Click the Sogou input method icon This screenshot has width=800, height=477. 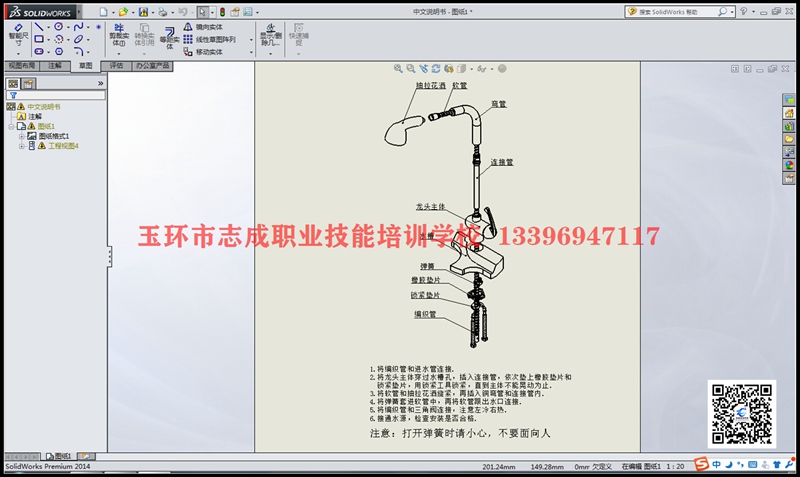point(702,464)
